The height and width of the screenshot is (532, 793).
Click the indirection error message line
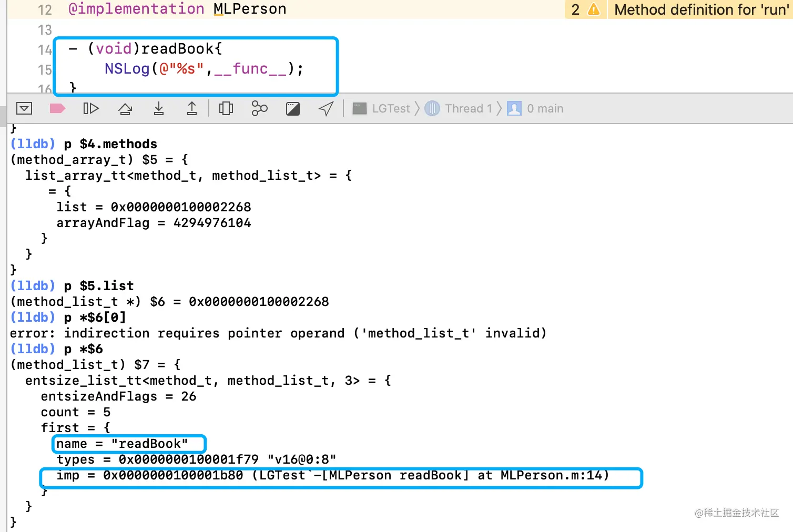278,333
